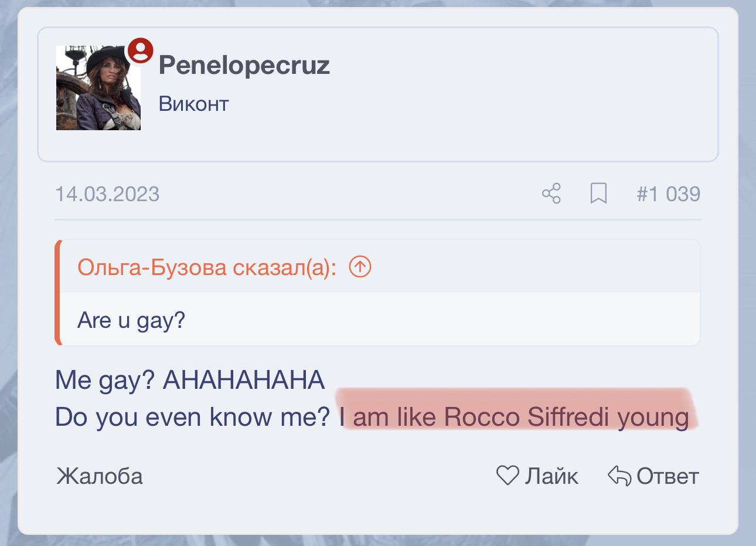Open the post number #1 039 permalink
Image resolution: width=756 pixels, height=546 pixels.
(x=668, y=194)
